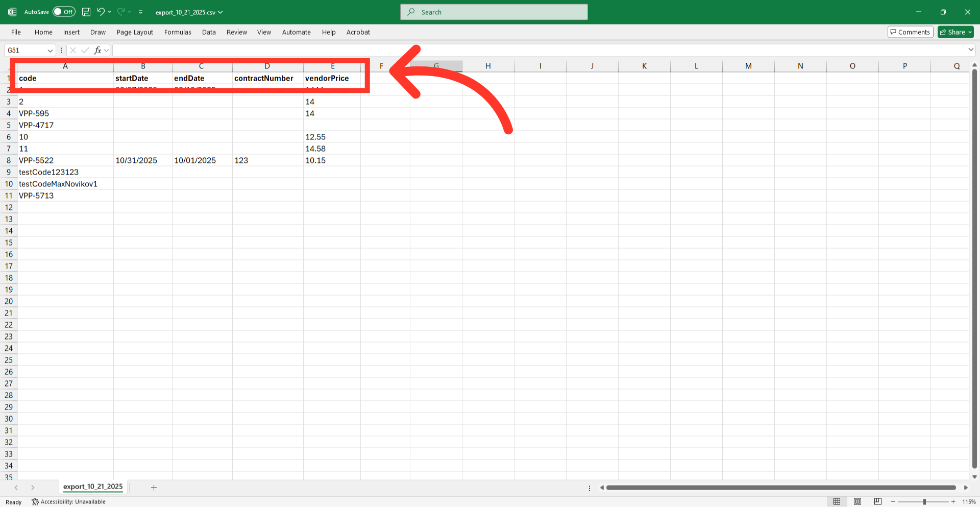The height and width of the screenshot is (507, 980).
Task: Click zoom out minus button
Action: point(893,502)
